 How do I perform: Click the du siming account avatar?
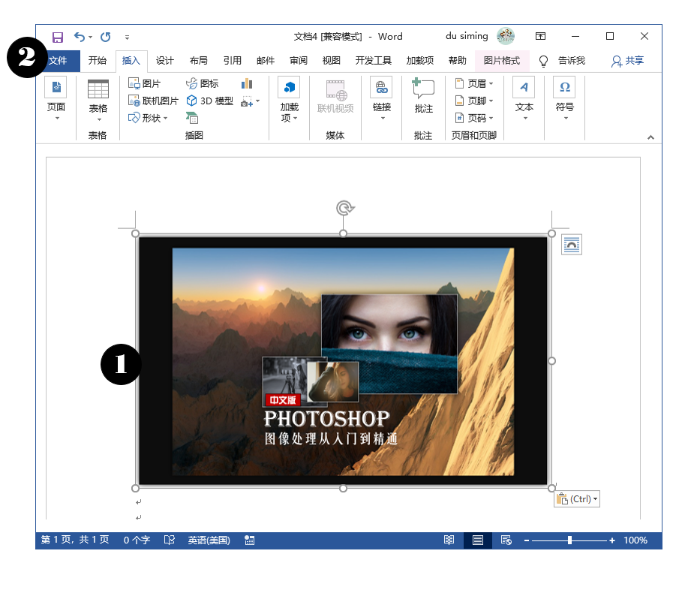(x=506, y=36)
